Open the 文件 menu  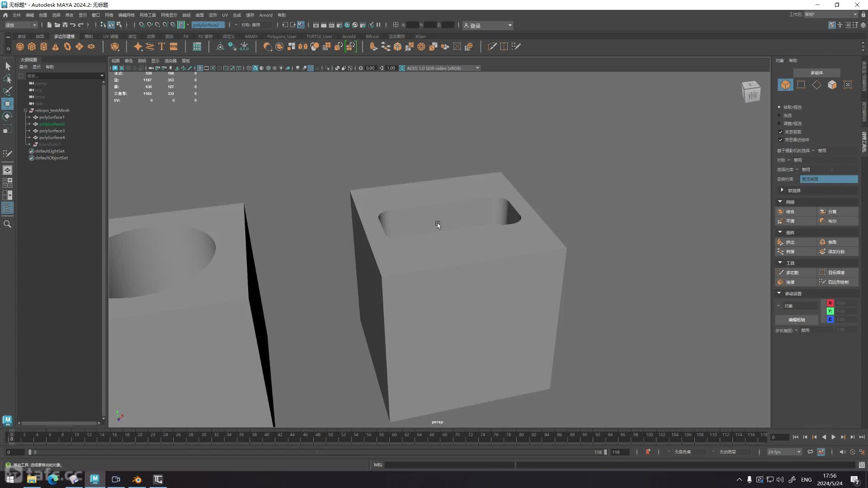coord(16,15)
